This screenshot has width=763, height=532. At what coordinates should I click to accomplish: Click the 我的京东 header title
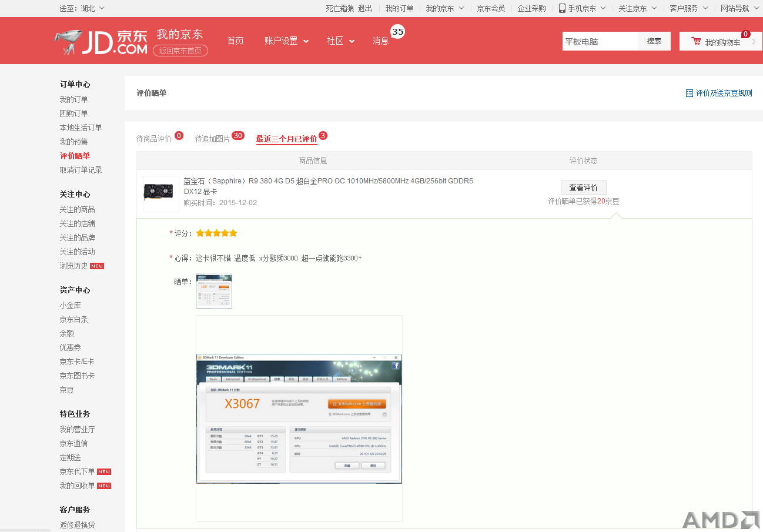click(x=179, y=34)
